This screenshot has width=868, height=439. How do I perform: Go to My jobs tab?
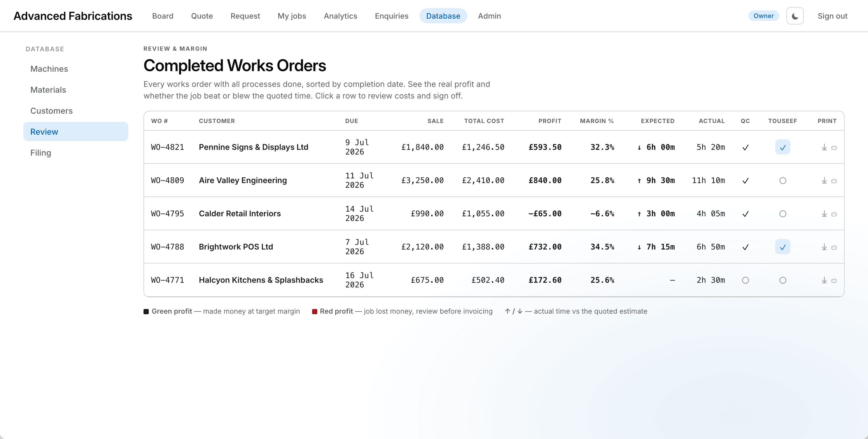(x=292, y=16)
